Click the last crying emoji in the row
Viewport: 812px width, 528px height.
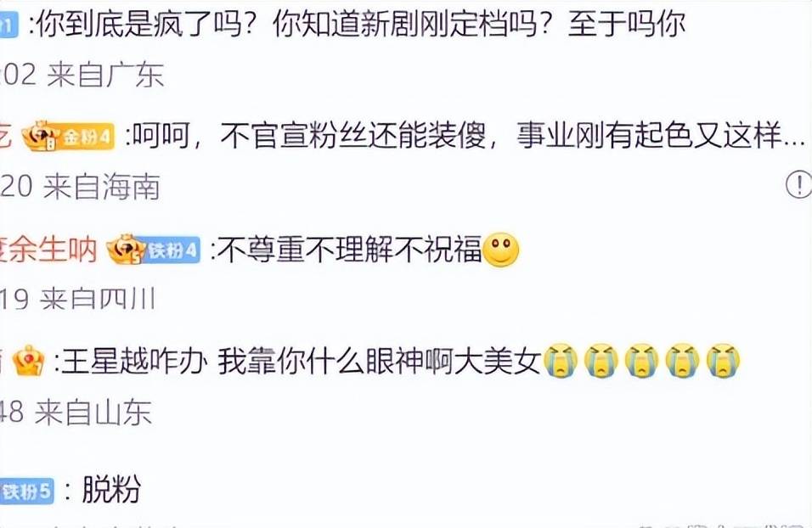point(723,360)
